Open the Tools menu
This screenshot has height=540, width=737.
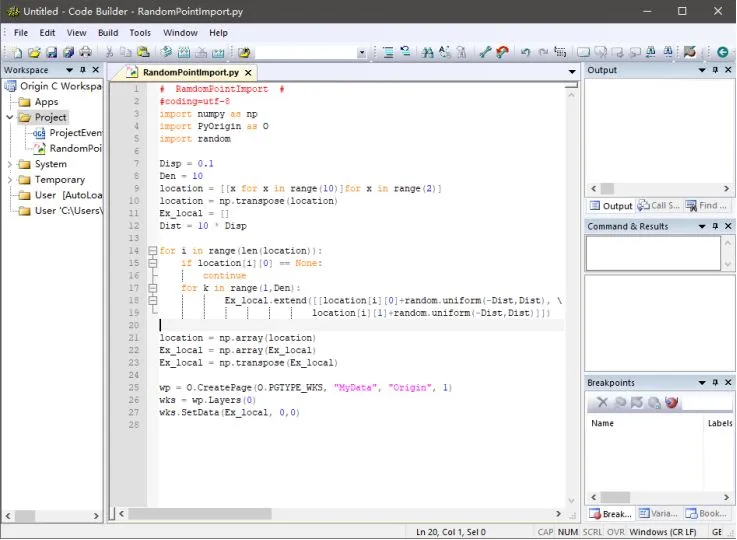[140, 32]
